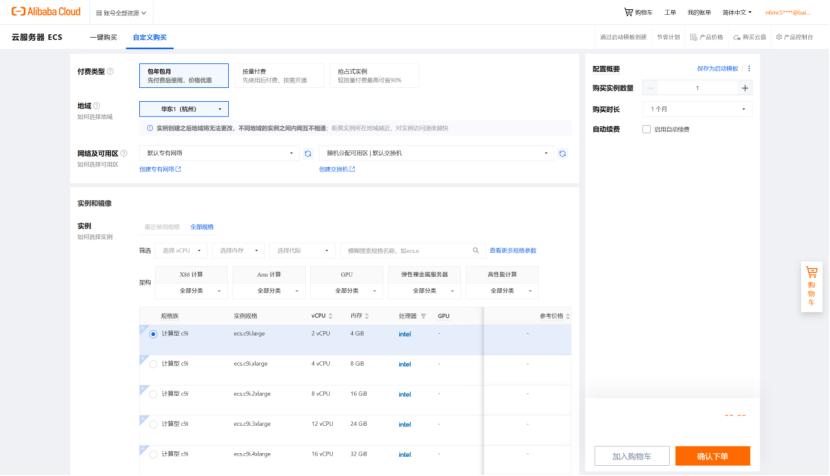The width and height of the screenshot is (830, 476).
Task: Enable the 启用自动续费 checkbox
Action: tap(646, 129)
